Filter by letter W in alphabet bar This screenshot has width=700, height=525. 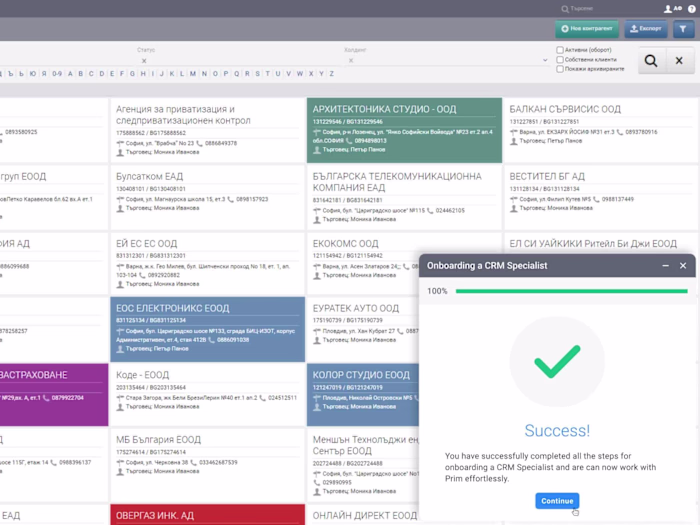pyautogui.click(x=300, y=74)
